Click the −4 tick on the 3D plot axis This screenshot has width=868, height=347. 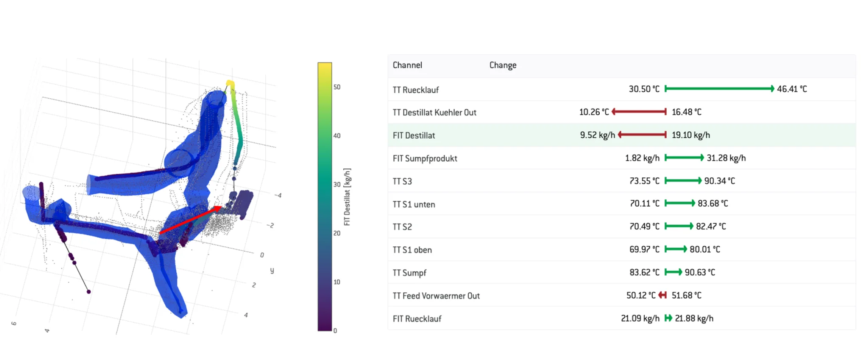click(x=278, y=195)
